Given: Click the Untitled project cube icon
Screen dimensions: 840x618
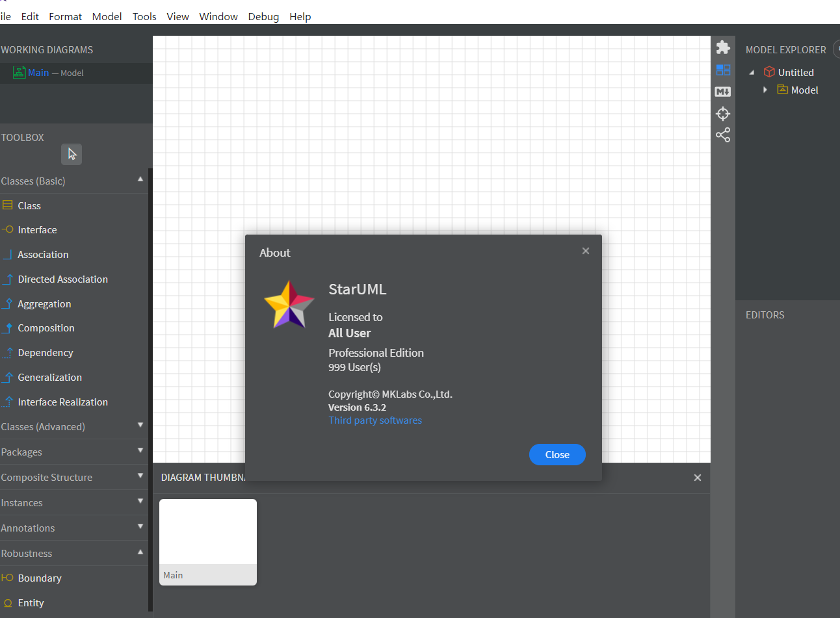Looking at the screenshot, I should (769, 72).
